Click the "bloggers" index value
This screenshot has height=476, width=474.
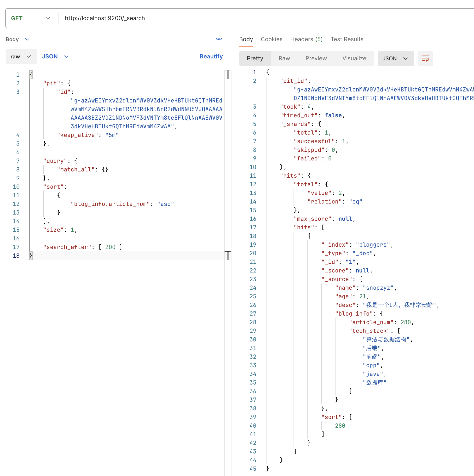pyautogui.click(x=373, y=245)
